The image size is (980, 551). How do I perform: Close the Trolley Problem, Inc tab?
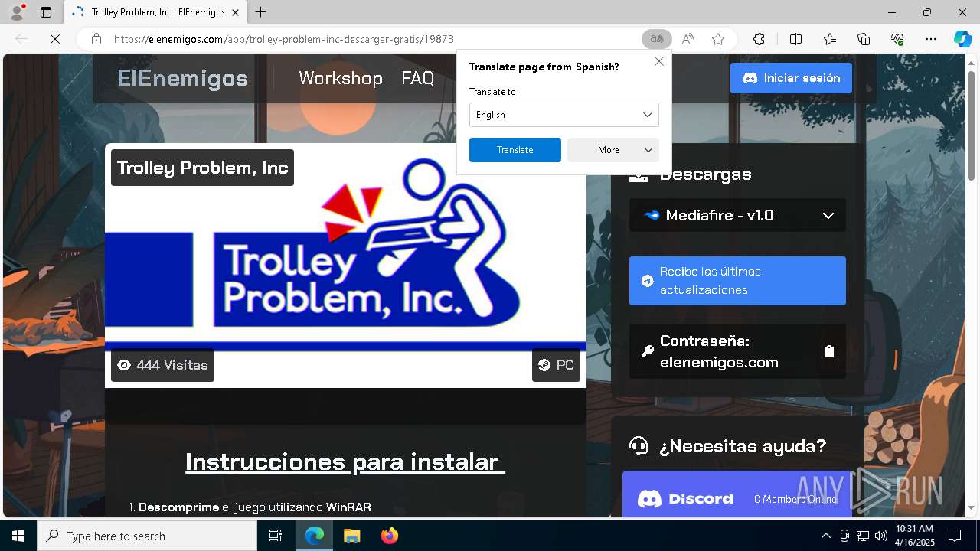click(x=235, y=12)
